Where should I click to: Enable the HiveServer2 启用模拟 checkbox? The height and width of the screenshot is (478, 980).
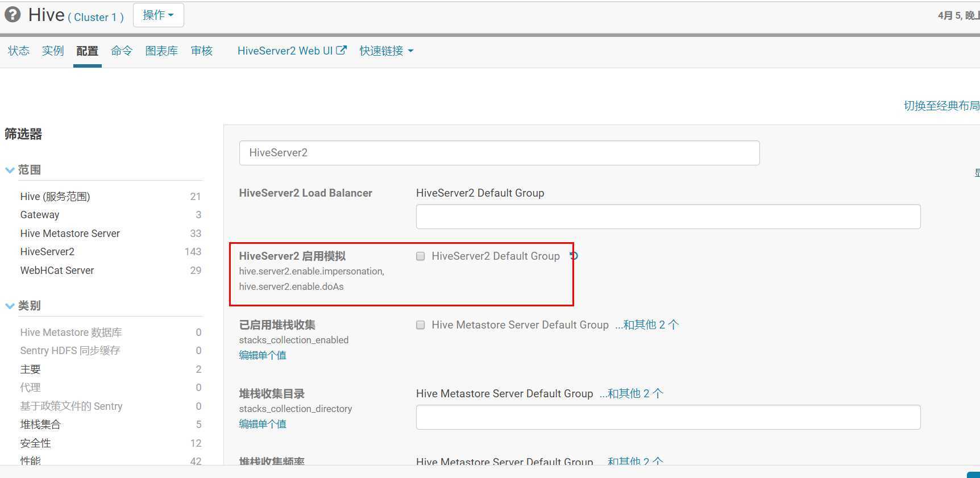[421, 256]
